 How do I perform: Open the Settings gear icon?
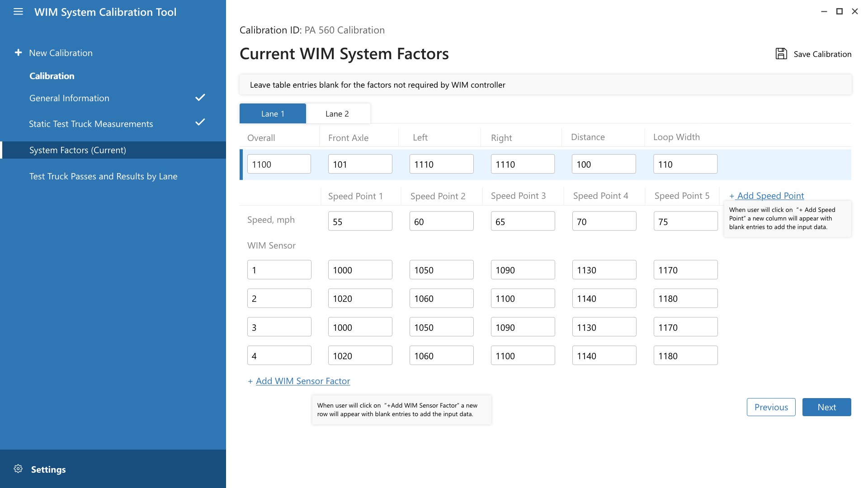(18, 469)
